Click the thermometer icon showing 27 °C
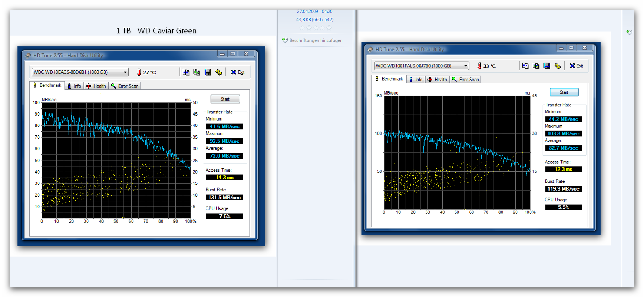The height and width of the screenshot is (297, 644). (139, 72)
